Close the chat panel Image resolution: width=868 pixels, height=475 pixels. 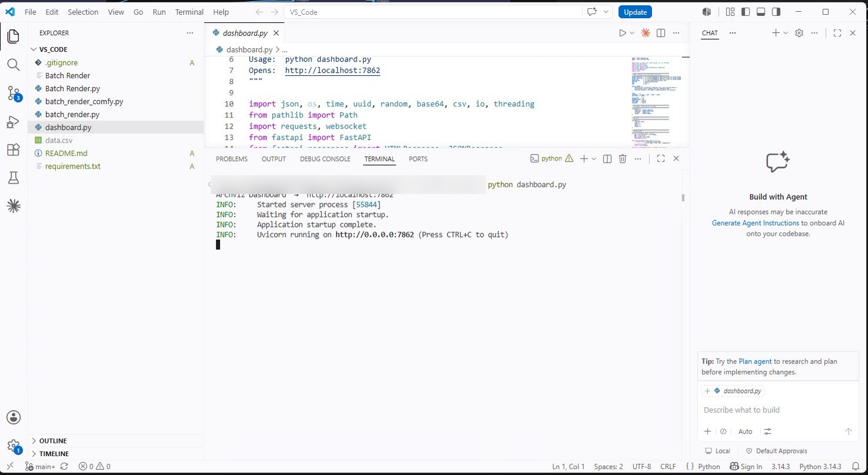coord(853,34)
